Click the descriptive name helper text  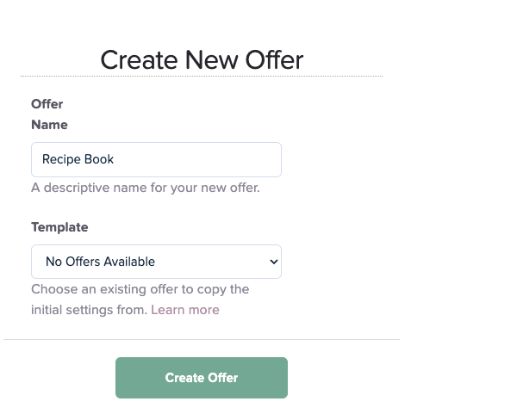[146, 187]
